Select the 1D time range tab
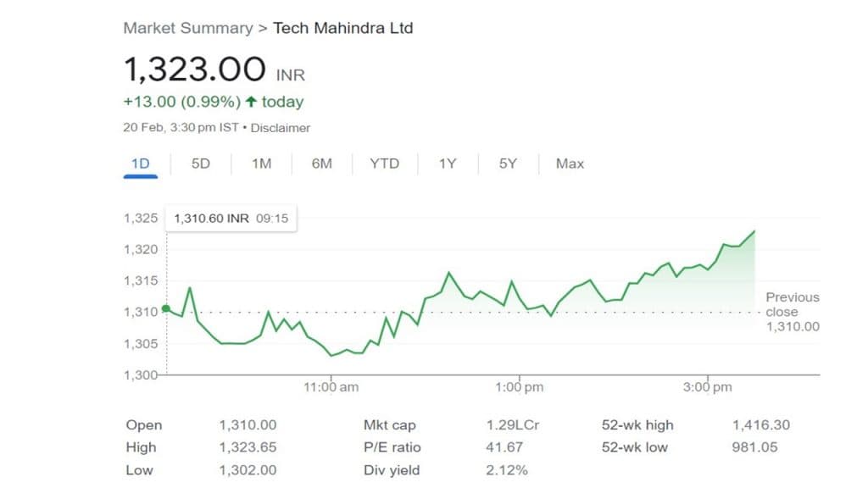This screenshot has height=488, width=868. point(140,164)
